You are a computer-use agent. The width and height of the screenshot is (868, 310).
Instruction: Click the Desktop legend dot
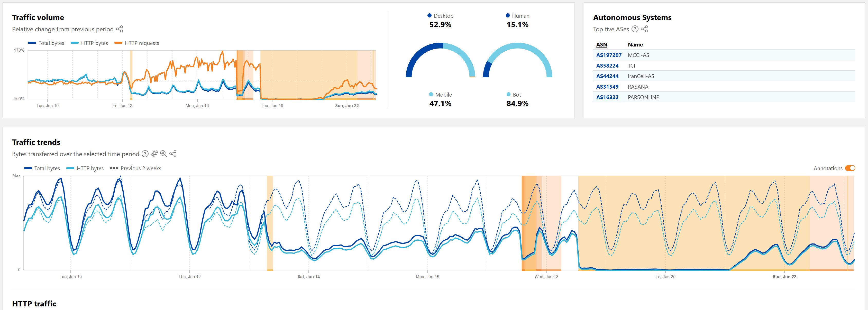(429, 15)
